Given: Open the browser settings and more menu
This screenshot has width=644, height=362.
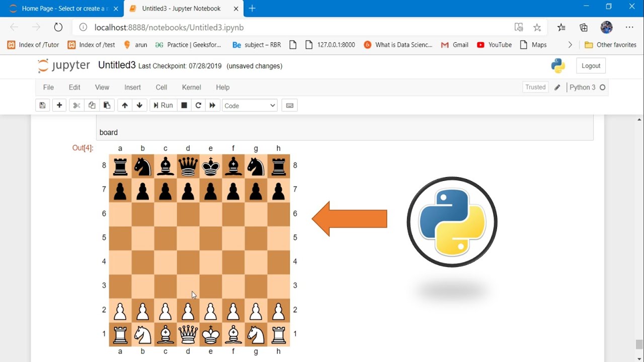Looking at the screenshot, I should pyautogui.click(x=629, y=28).
